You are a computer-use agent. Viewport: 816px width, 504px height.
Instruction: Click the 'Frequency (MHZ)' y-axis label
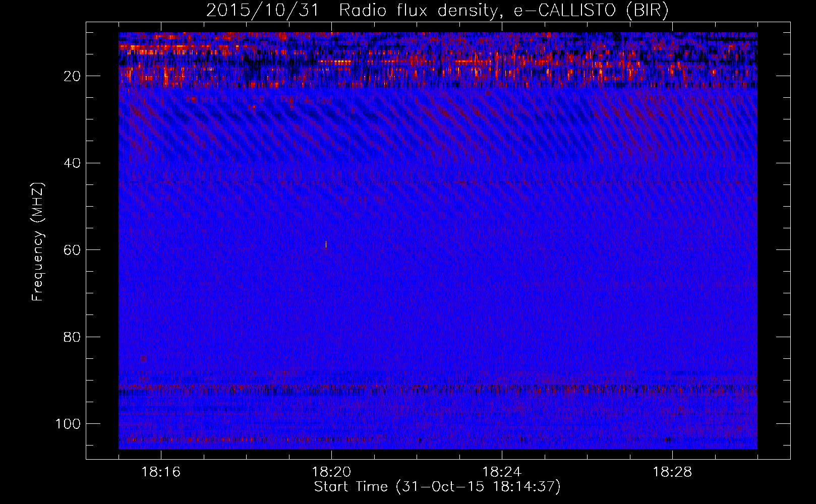click(x=38, y=242)
